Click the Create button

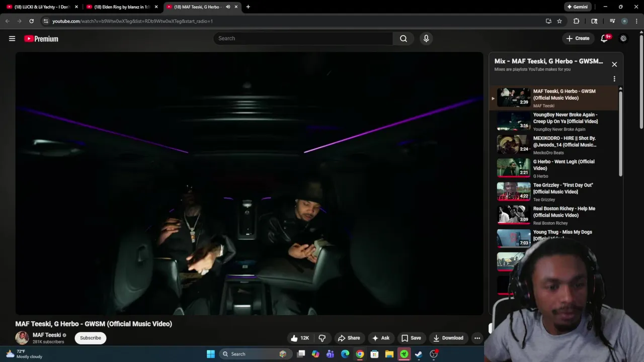(578, 39)
